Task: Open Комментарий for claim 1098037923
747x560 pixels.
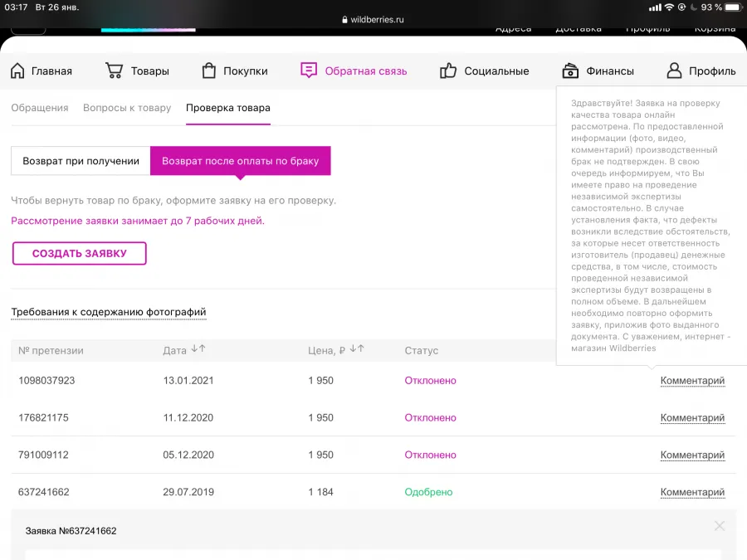Action: [x=692, y=381]
